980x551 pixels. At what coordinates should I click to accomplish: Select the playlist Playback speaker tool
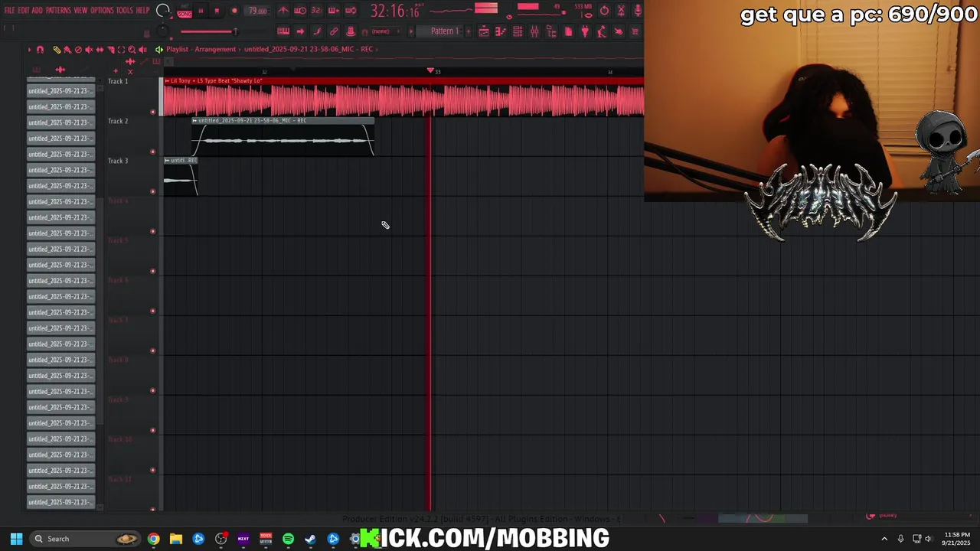tap(142, 49)
